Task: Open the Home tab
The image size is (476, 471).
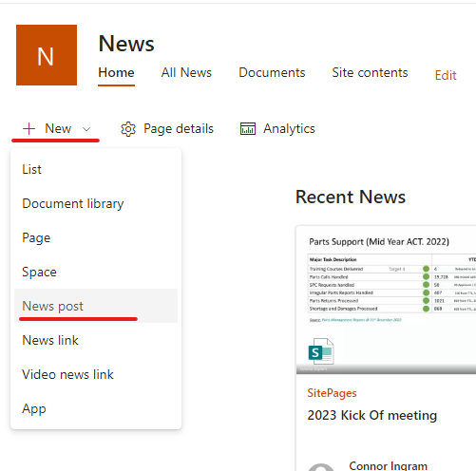Action: point(116,73)
